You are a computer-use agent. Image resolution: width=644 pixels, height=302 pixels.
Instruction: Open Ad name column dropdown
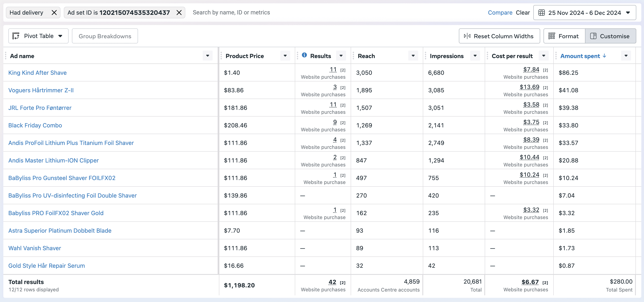click(x=207, y=56)
